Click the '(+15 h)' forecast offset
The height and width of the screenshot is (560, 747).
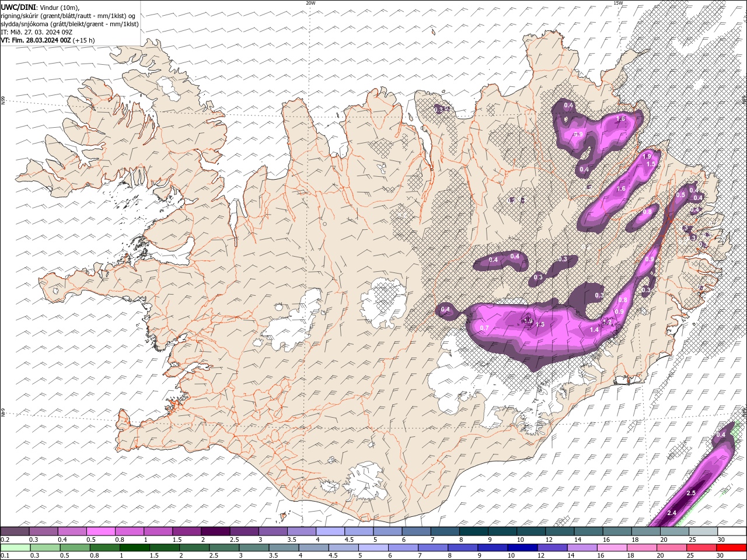(x=84, y=40)
